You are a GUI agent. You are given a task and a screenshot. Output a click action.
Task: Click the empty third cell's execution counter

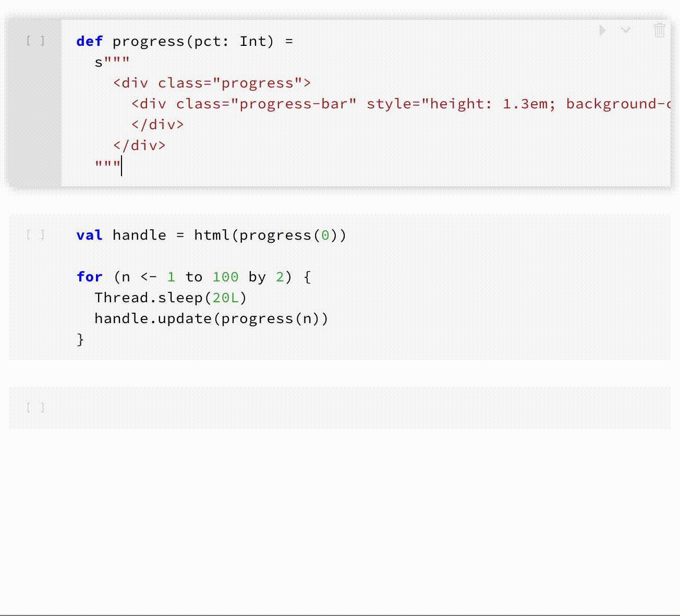coord(35,408)
